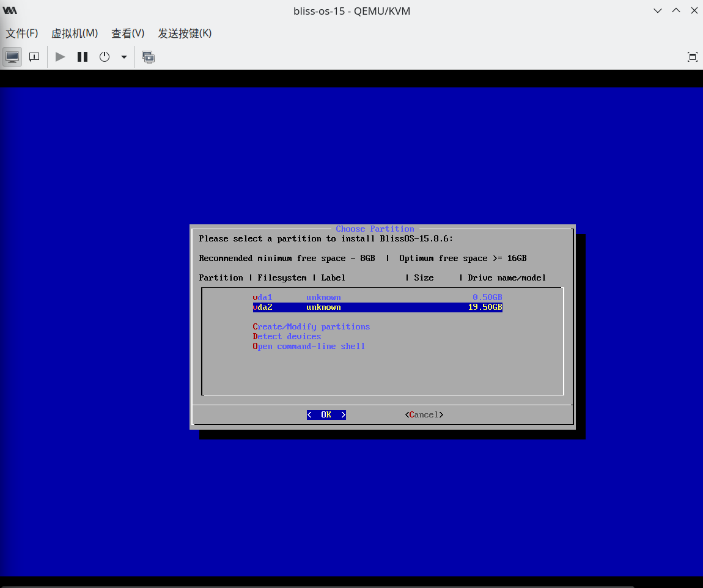Expand the shutdown options dropdown arrow
Viewport: 703px width, 588px height.
[123, 57]
